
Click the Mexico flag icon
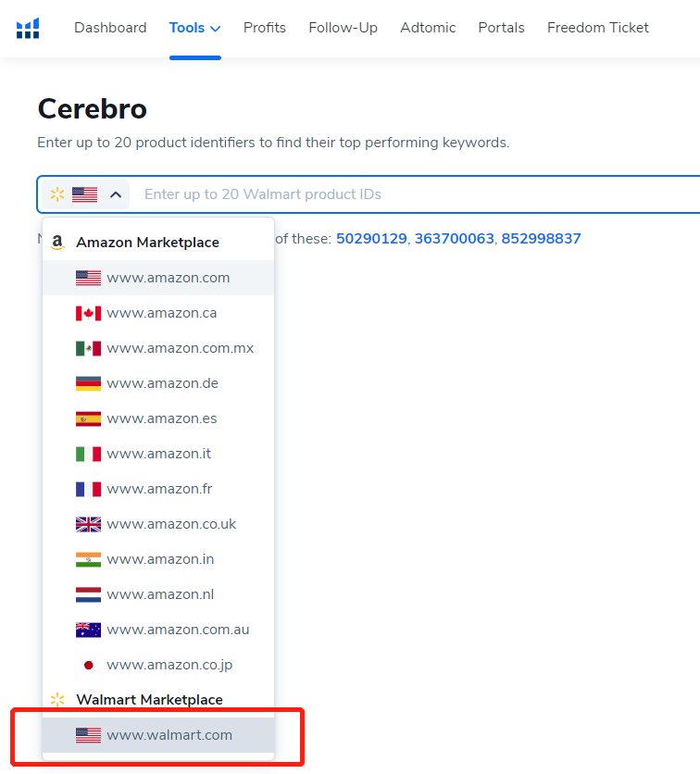point(88,348)
